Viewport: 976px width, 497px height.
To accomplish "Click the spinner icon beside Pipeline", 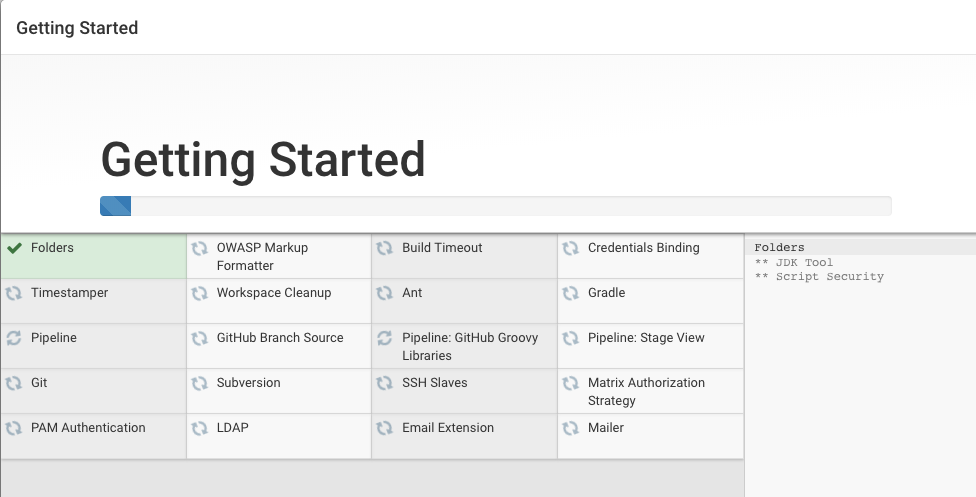I will click(x=14, y=338).
